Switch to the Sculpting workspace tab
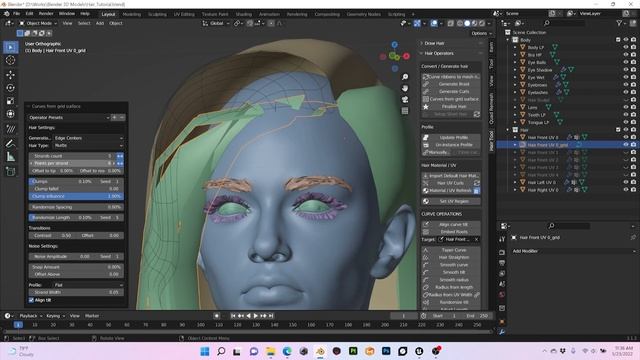This screenshot has width=640, height=360. point(157,14)
